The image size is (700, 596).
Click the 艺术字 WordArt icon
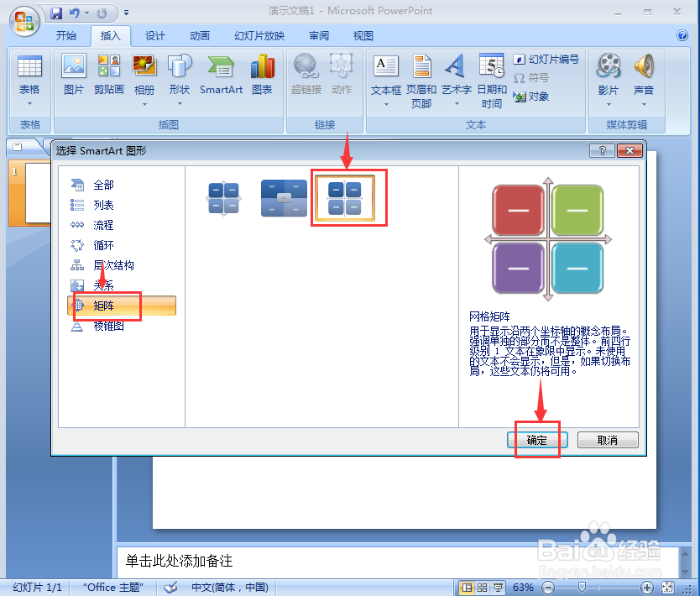pyautogui.click(x=457, y=67)
